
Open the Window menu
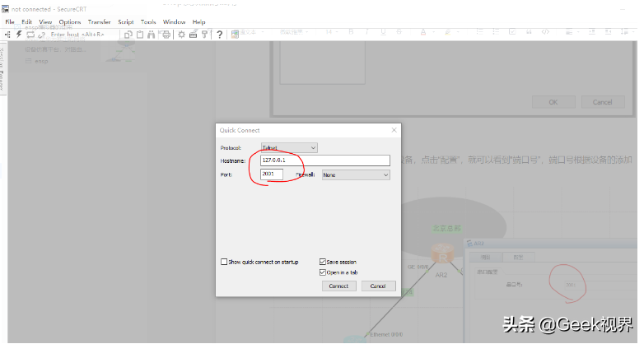coord(174,21)
